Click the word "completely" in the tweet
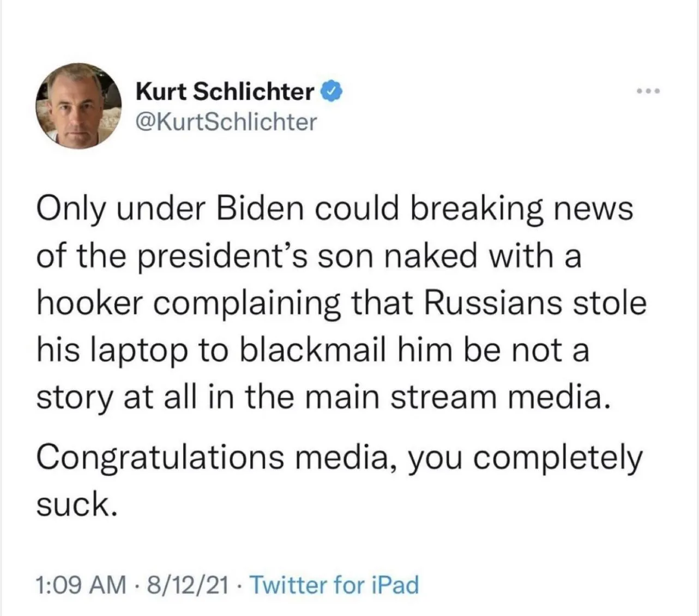The width and height of the screenshot is (699, 616). coord(558,457)
